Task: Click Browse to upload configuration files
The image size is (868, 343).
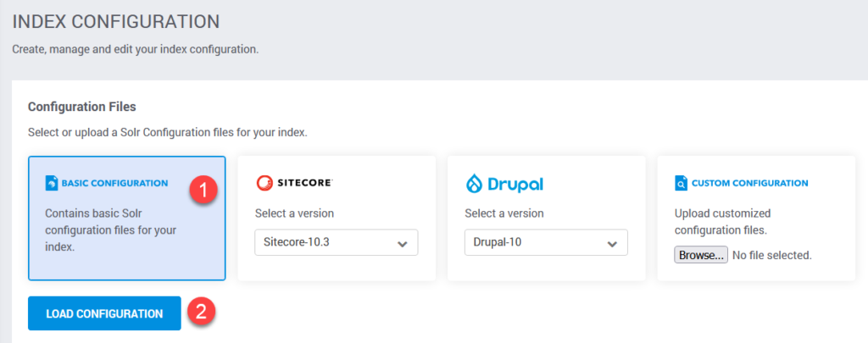Action: coord(701,255)
